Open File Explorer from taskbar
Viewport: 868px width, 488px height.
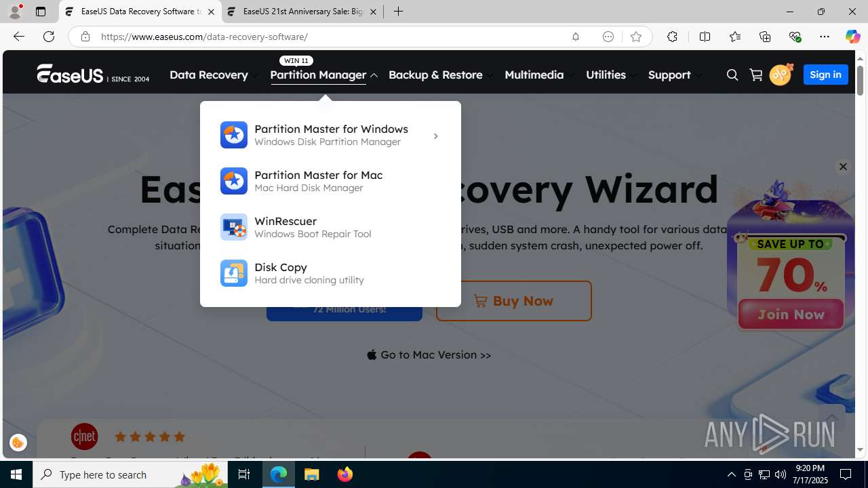point(312,474)
